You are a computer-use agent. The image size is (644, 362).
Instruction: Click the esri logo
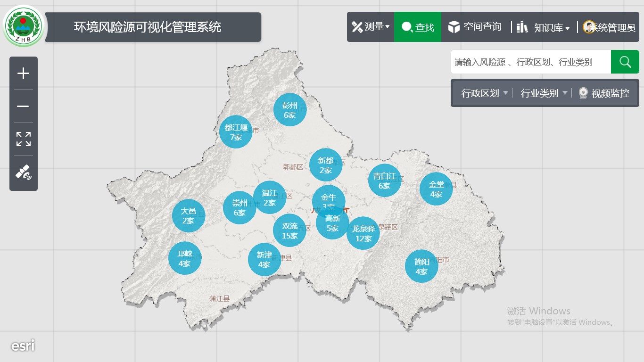[23, 346]
